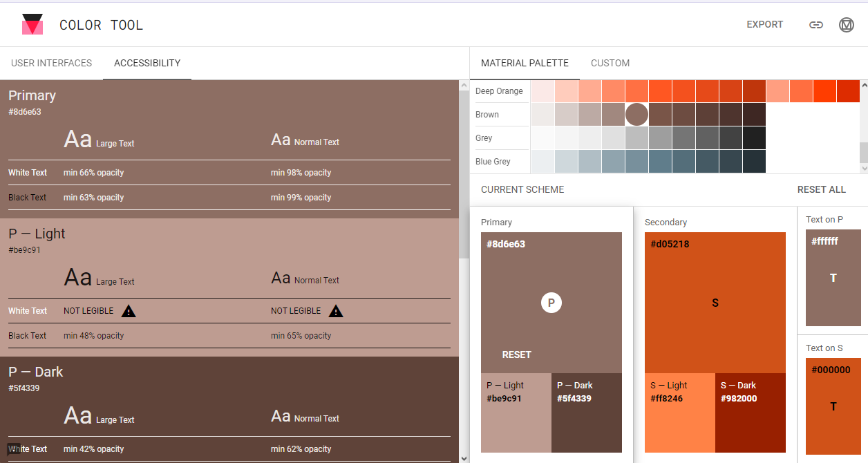Pick the lightest Deep Orange swatch

click(x=543, y=91)
